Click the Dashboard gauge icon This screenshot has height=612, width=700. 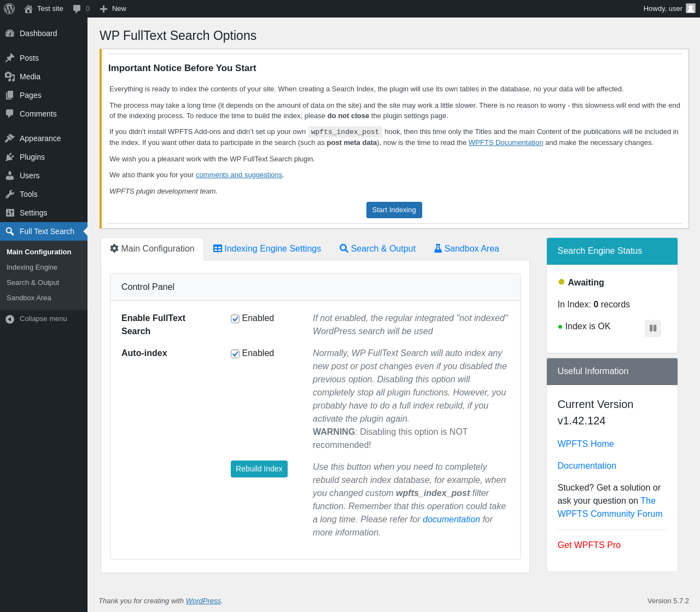10,33
